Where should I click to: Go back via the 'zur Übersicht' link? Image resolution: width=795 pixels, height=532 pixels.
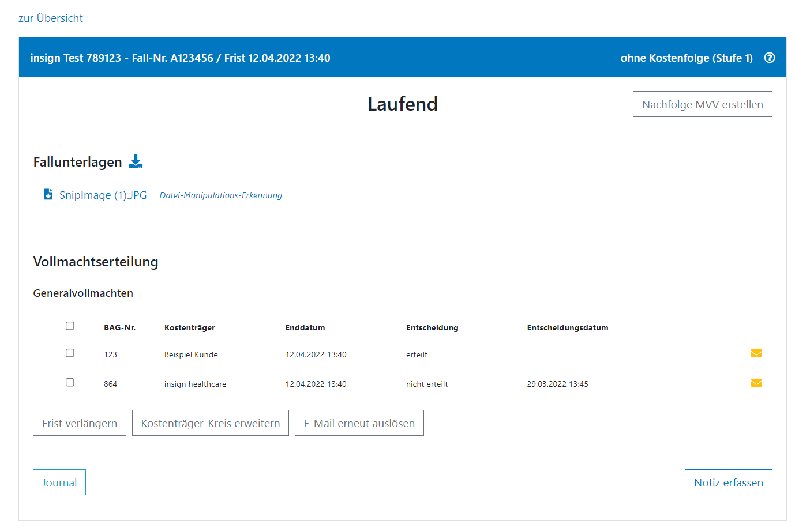(x=51, y=18)
